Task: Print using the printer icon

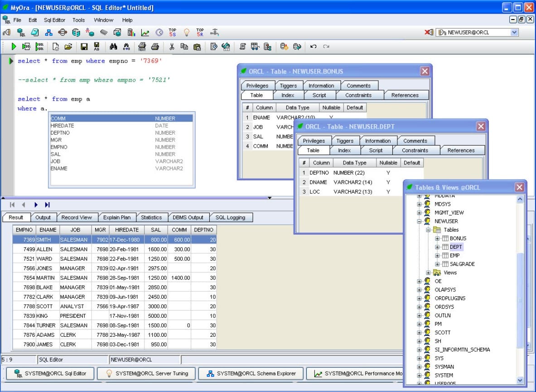Action: pyautogui.click(x=155, y=47)
